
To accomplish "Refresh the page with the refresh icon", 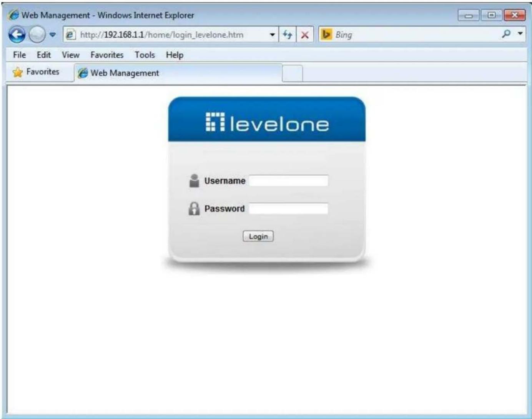I will tap(287, 35).
